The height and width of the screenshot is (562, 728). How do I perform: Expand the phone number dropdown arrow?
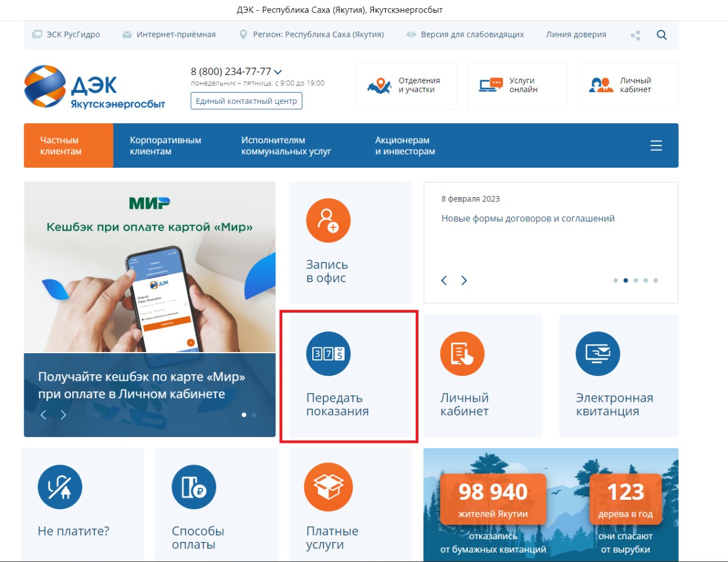coord(278,72)
